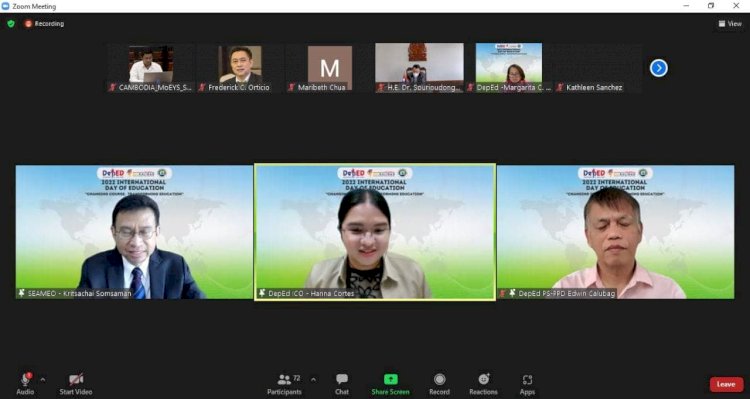Open the View layout menu
The width and height of the screenshot is (750, 399).
730,23
